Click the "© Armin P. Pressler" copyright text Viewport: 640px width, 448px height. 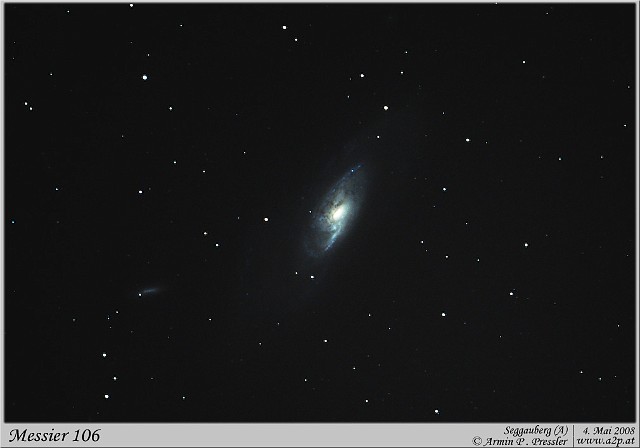[520, 440]
